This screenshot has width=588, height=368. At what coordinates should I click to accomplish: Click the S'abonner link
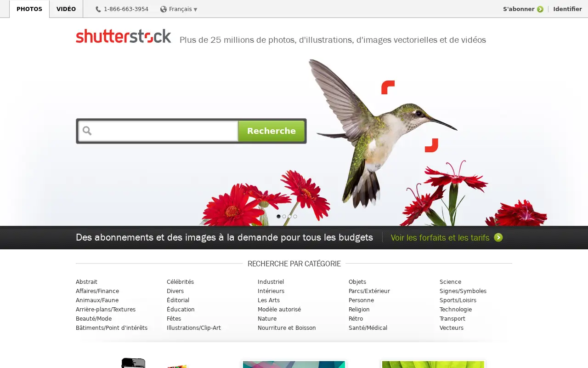pos(519,9)
